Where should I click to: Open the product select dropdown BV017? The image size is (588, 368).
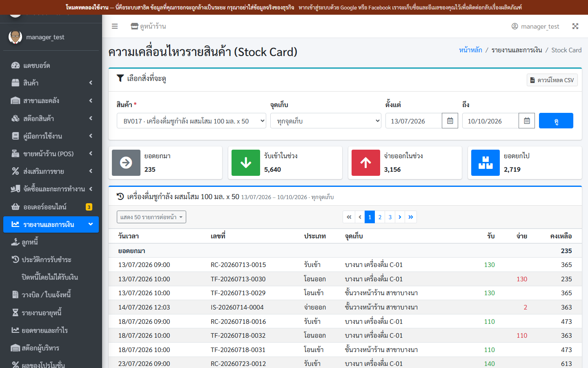click(192, 121)
